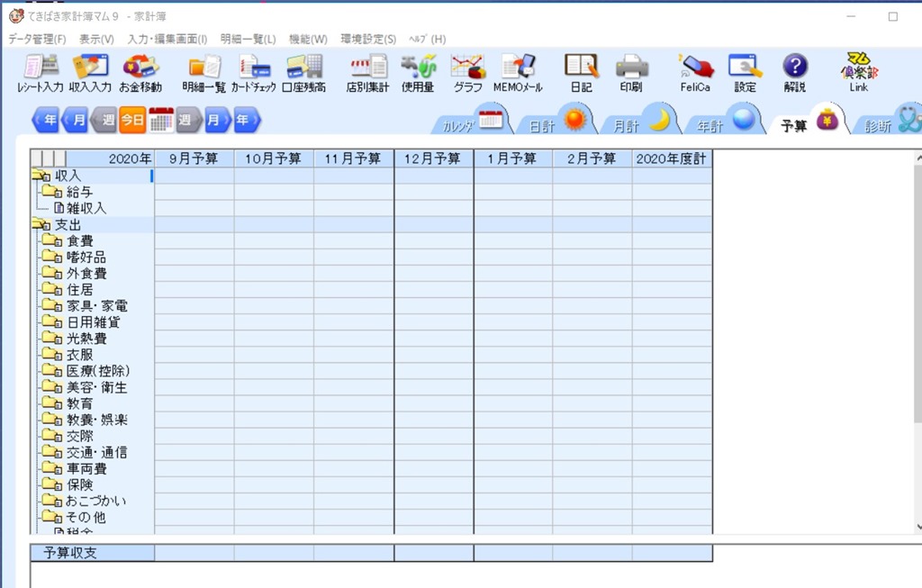This screenshot has height=588, width=922.
Task: Open レシート入力 receipt entry tool
Action: tap(40, 74)
